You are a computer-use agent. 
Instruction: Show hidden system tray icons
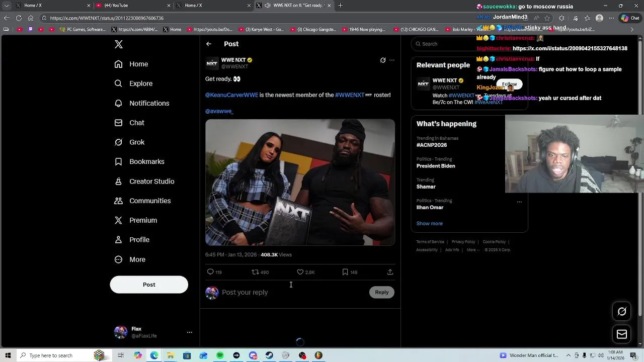(x=569, y=355)
